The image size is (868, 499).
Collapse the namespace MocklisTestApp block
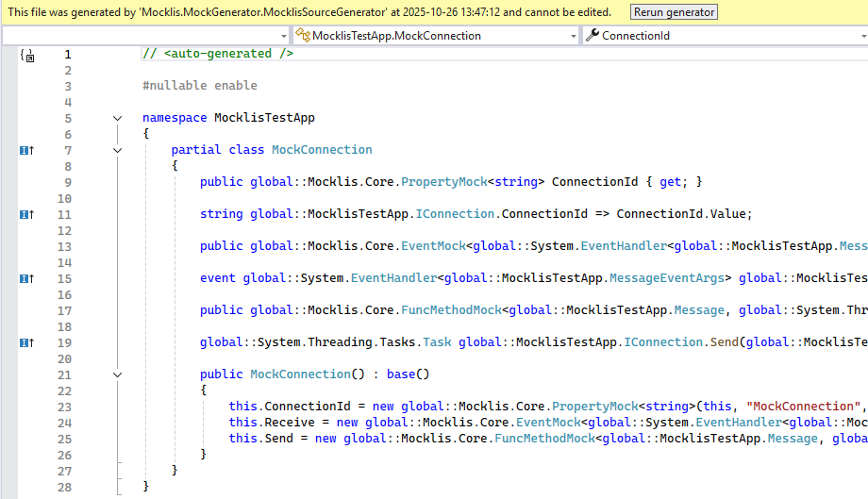click(117, 118)
